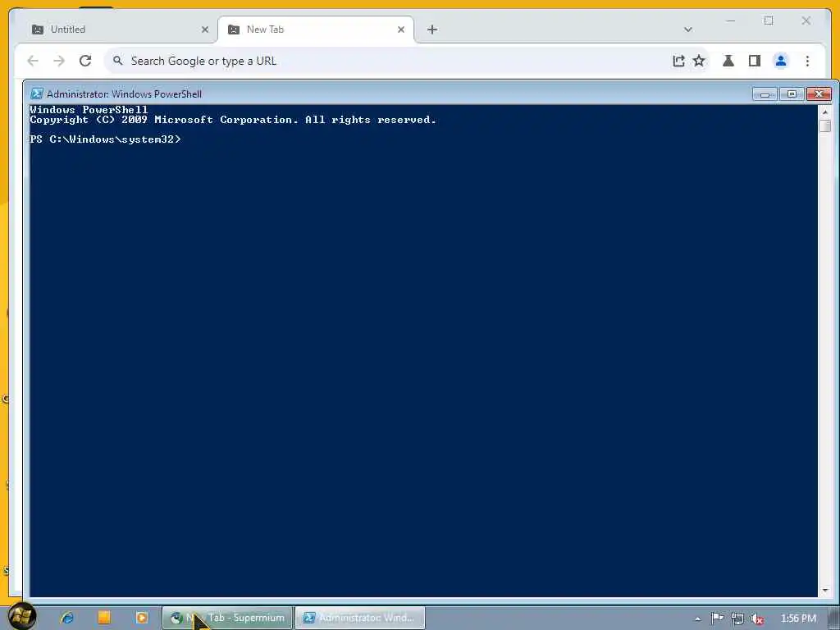
Task: Share this page icon
Action: point(678,61)
